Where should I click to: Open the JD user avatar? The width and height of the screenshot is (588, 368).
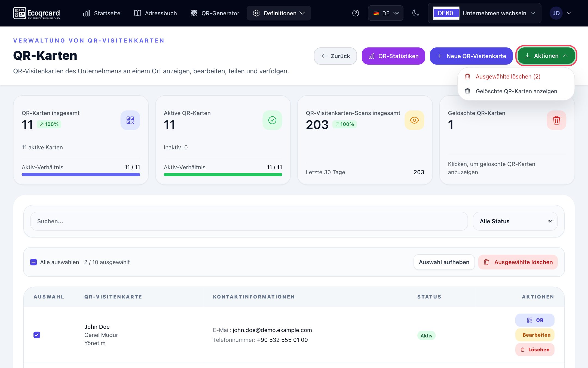556,13
